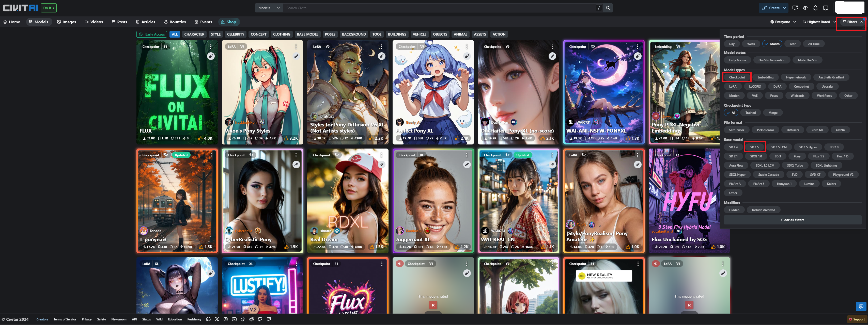Go to the Images tab
This screenshot has height=325, width=868.
click(66, 22)
